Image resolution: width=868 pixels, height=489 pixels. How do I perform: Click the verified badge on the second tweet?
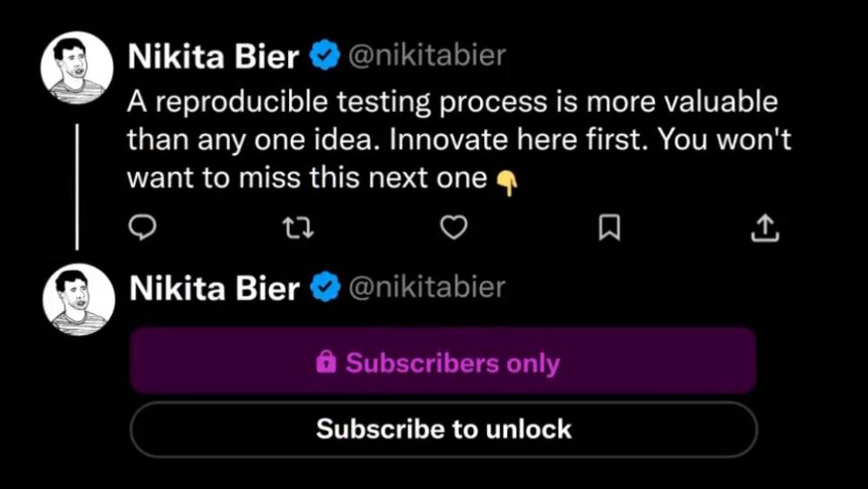[x=325, y=288]
